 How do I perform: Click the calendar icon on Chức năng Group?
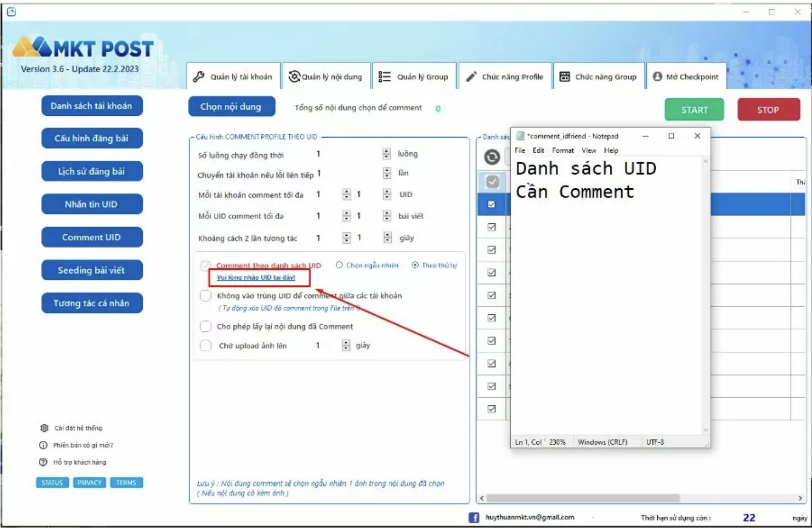coord(565,77)
